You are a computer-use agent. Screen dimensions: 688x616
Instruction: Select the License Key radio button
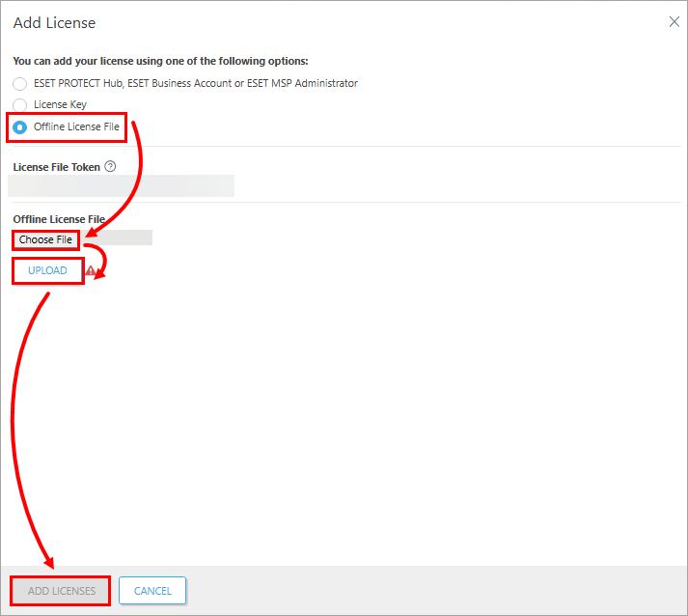click(19, 105)
